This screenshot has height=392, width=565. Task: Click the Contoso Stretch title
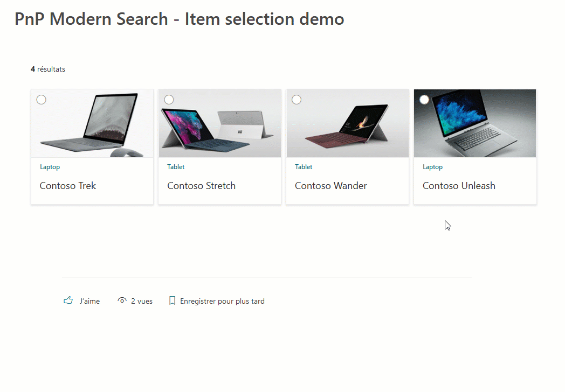click(x=202, y=186)
